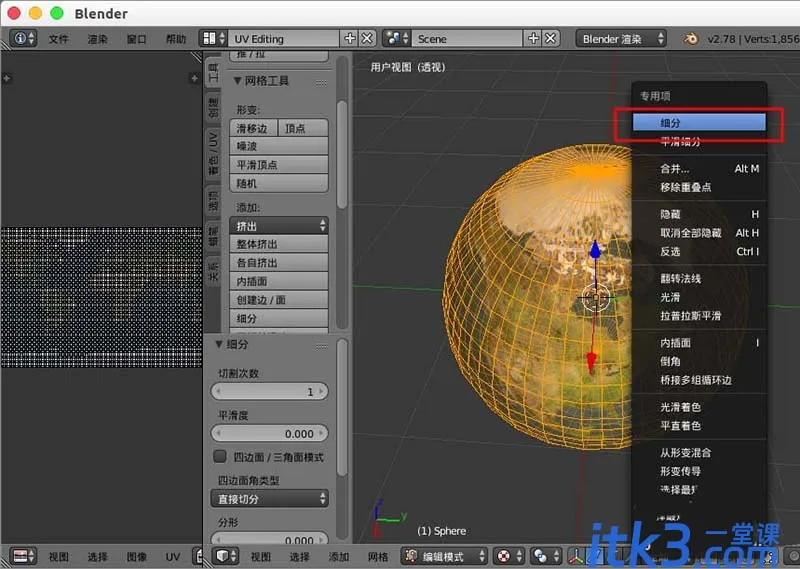Add a new scene with plus icon

coord(533,39)
